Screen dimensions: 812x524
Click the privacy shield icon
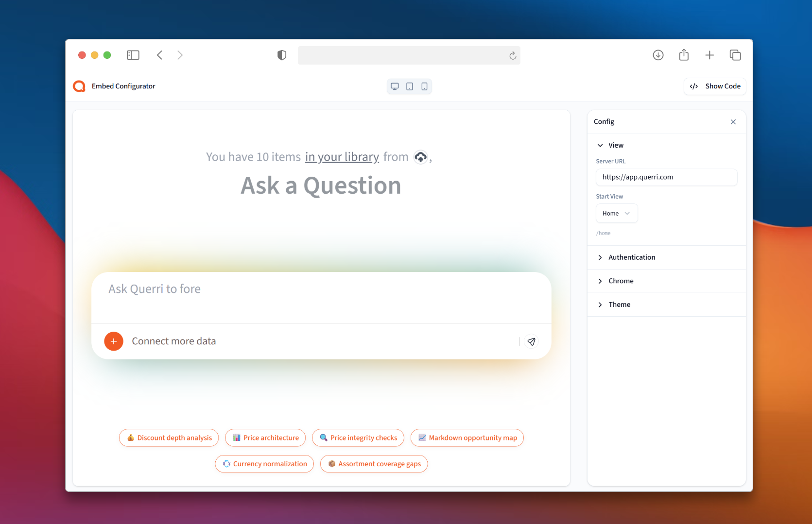tap(282, 55)
